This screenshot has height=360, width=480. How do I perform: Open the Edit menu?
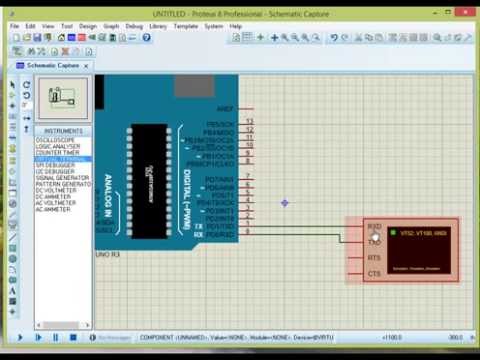click(x=30, y=26)
